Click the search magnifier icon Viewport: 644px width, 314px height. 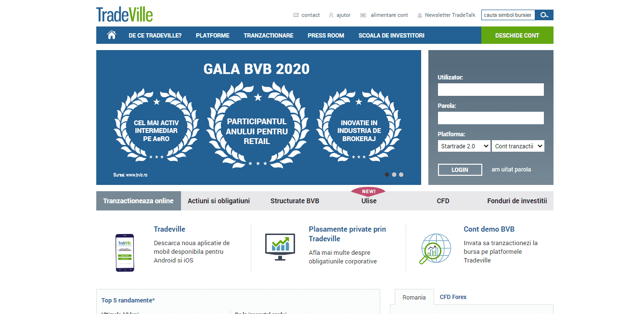pos(544,15)
